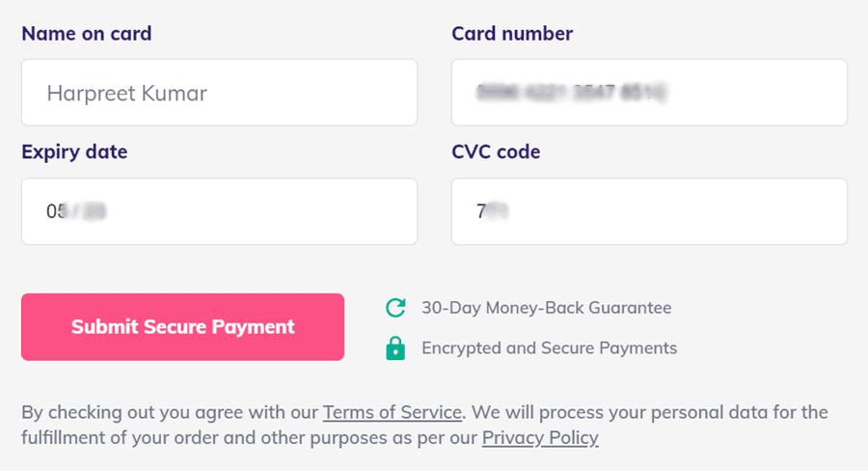Focus the Card number input field
This screenshot has width=868, height=471.
649,93
